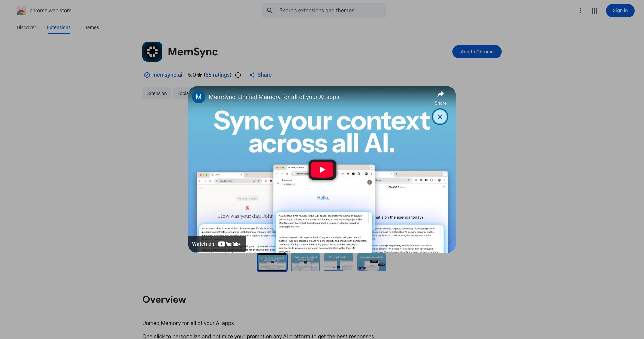Click the Overview heading
Screen dimensions: 644x339
pos(164,300)
